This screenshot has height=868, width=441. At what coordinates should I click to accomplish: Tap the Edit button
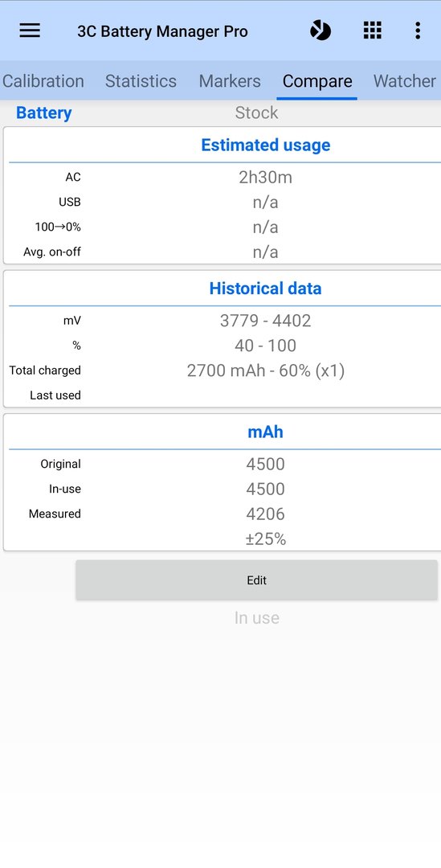[257, 580]
